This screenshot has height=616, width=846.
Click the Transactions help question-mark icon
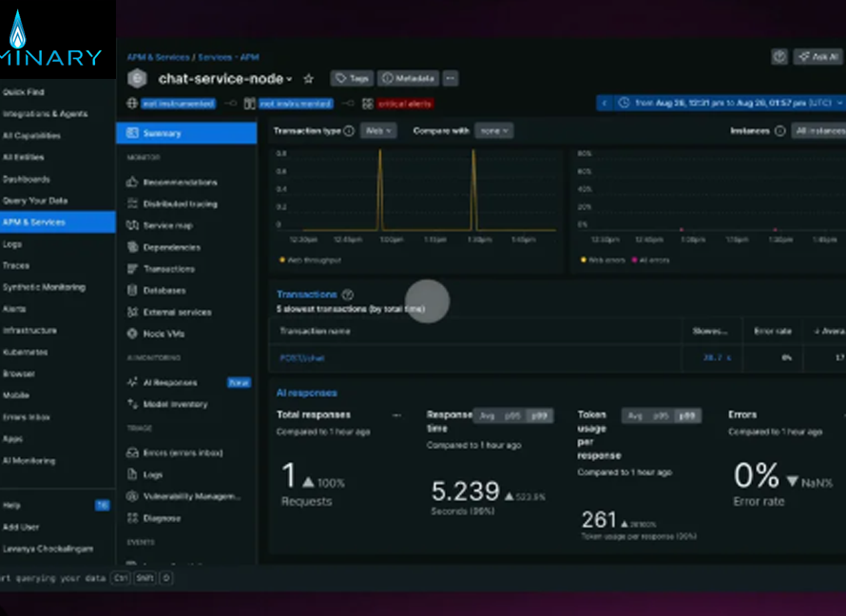347,295
